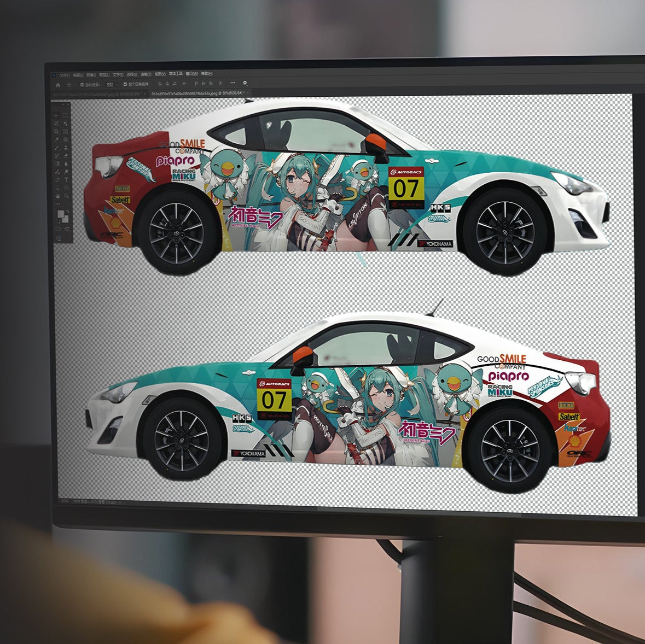This screenshot has height=644, width=645.
Task: Open the Auto-Select layer type dropdown
Action: [112, 84]
